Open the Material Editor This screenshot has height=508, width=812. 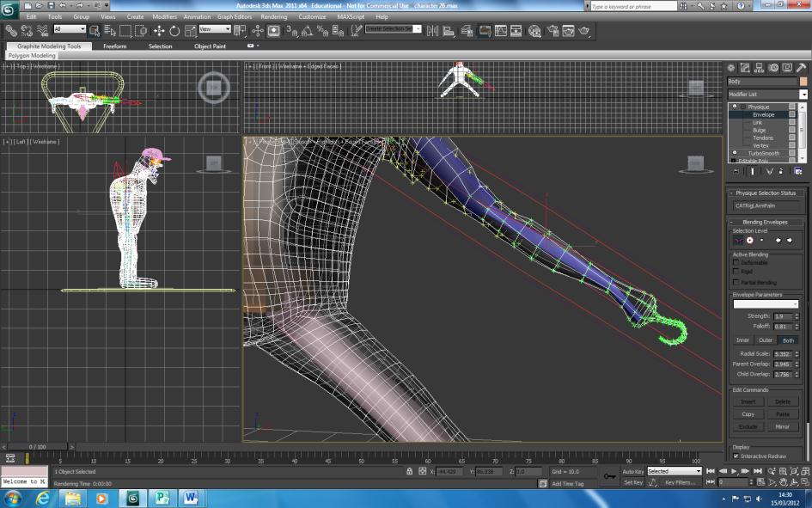pyautogui.click(x=534, y=31)
